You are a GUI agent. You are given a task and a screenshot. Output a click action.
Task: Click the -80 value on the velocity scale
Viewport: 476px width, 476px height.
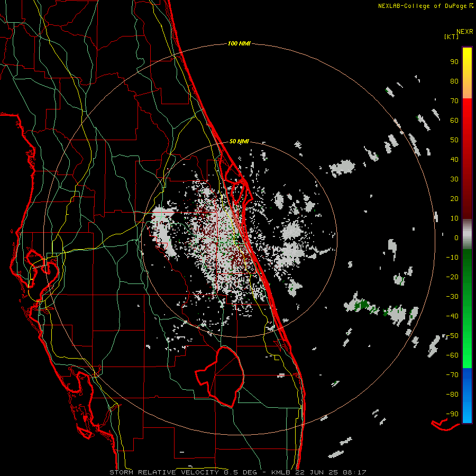(452, 395)
